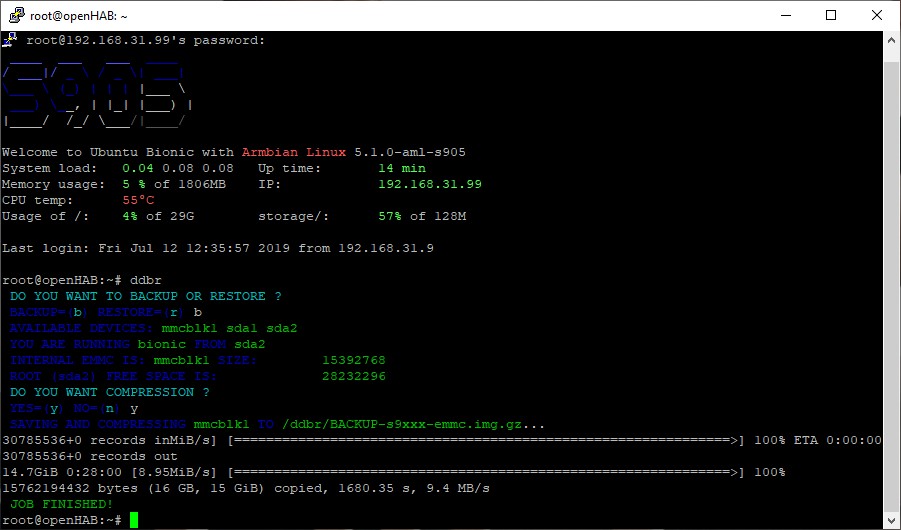Screen dimensions: 901x530
Task: Click the green terminal cursor at the prompt
Action: point(134,520)
